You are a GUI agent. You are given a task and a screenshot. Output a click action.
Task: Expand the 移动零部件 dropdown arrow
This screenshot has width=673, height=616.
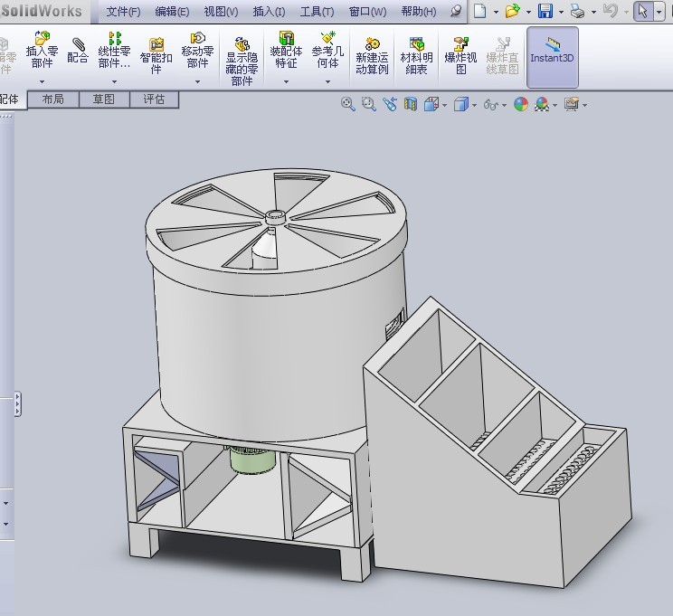click(197, 81)
